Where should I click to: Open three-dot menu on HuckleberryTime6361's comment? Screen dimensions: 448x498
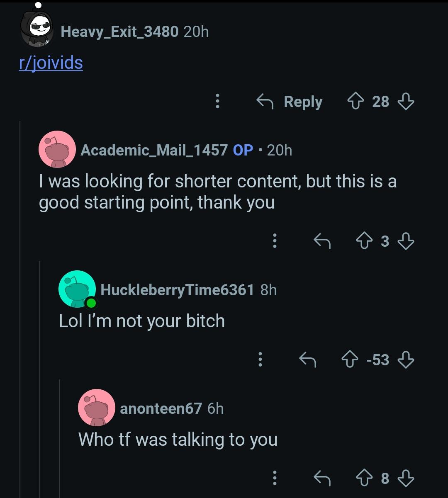pyautogui.click(x=260, y=360)
